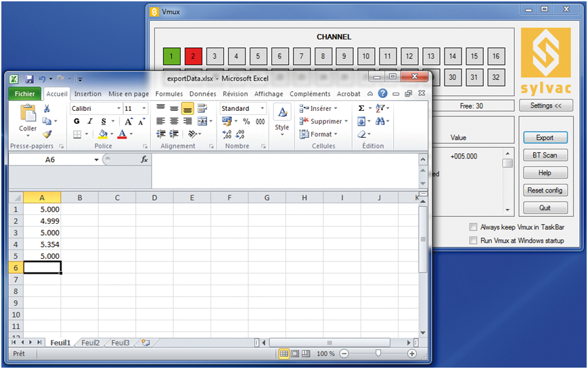Open the name box A6 dropdown arrow
The width and height of the screenshot is (588, 369).
click(96, 159)
